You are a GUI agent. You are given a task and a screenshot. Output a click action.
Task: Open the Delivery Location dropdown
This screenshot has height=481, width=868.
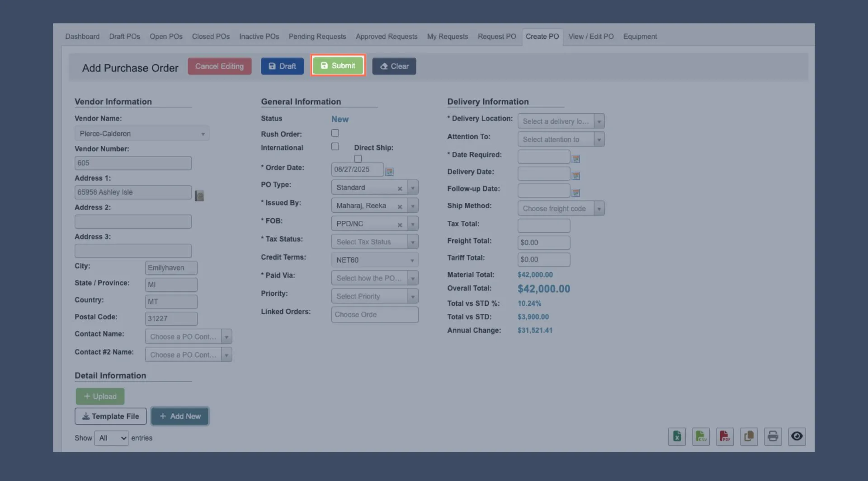click(x=561, y=121)
